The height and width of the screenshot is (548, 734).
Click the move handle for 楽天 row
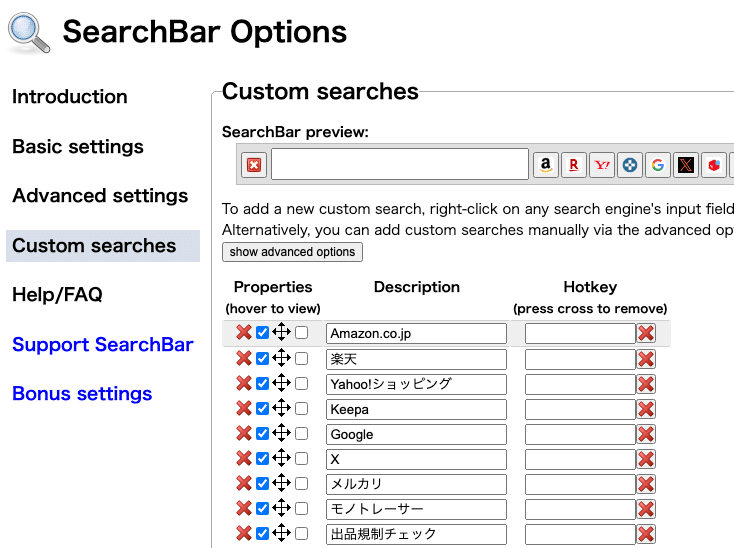(281, 358)
